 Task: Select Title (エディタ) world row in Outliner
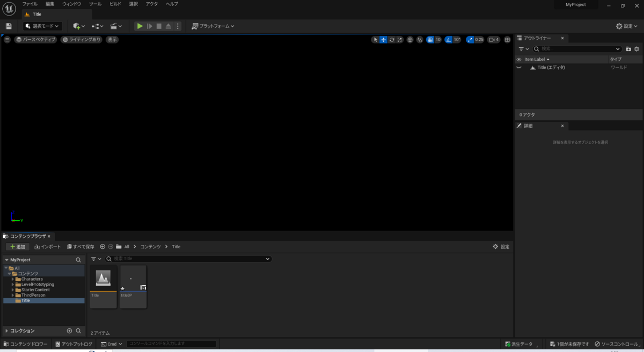coord(578,68)
